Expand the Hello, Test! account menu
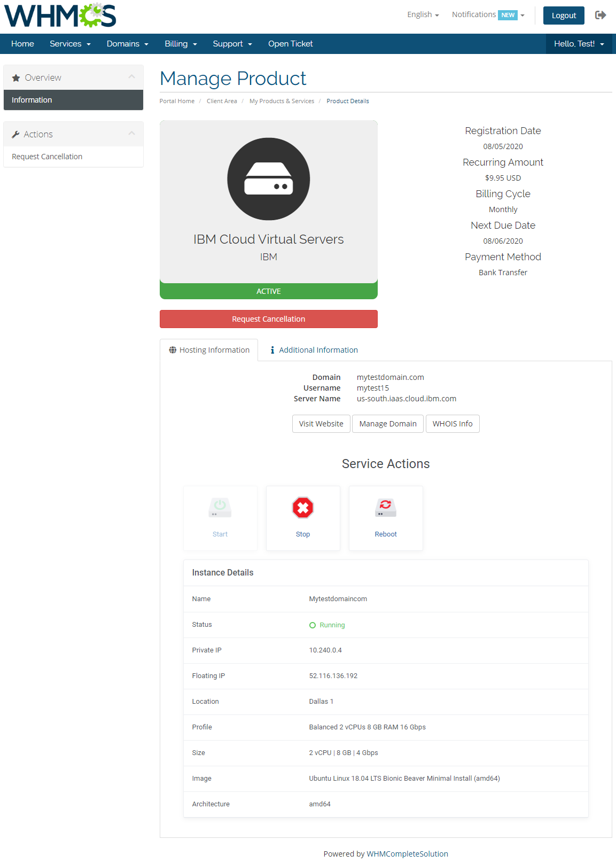The height and width of the screenshot is (863, 616). [x=579, y=44]
